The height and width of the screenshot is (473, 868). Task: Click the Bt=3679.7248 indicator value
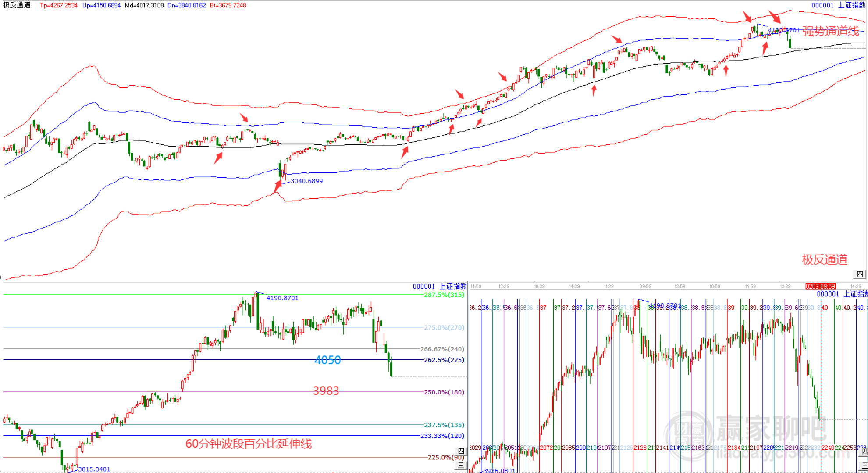(228, 5)
